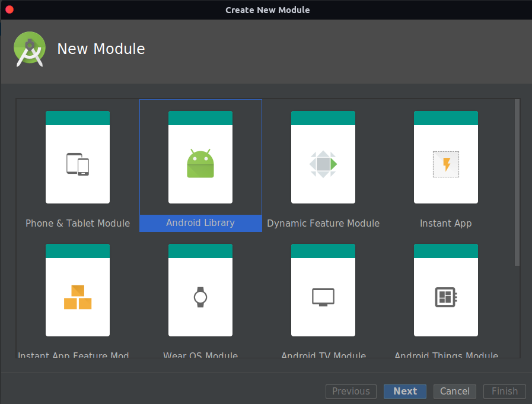
Task: Click the Finish button
Action: point(505,392)
